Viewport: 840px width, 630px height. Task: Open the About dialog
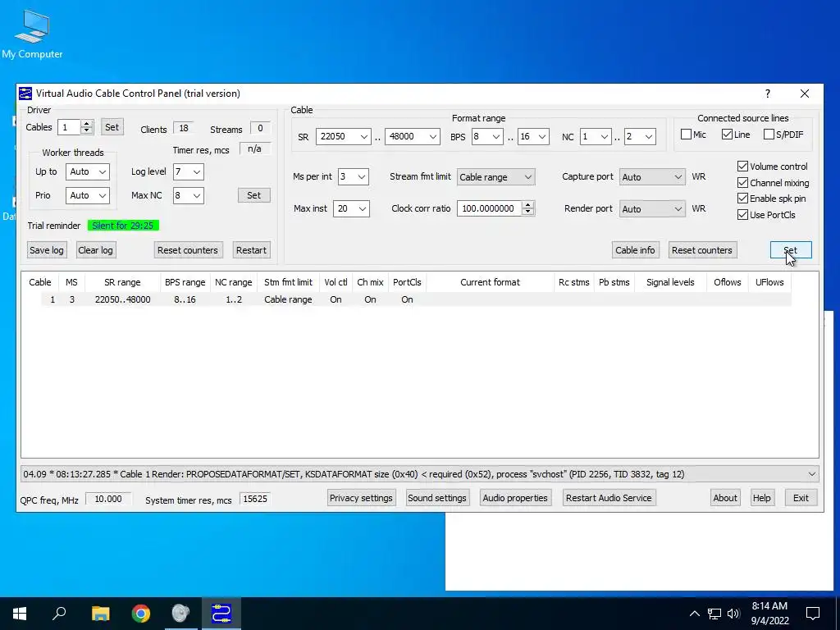point(725,498)
